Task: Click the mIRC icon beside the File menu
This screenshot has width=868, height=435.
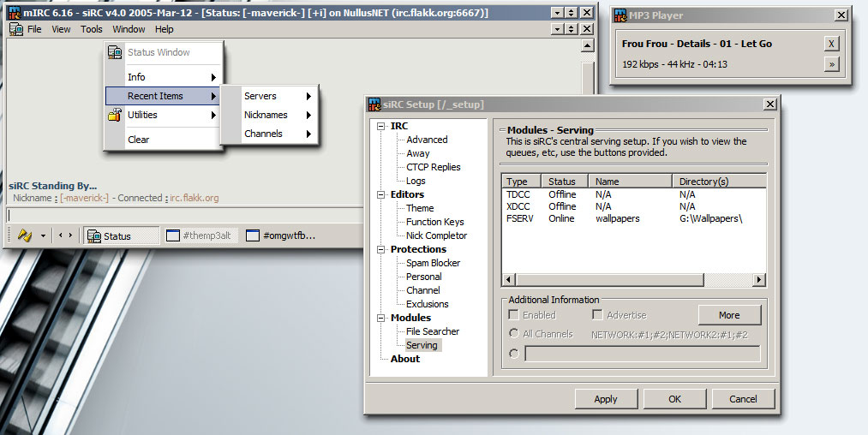Action: tap(16, 29)
